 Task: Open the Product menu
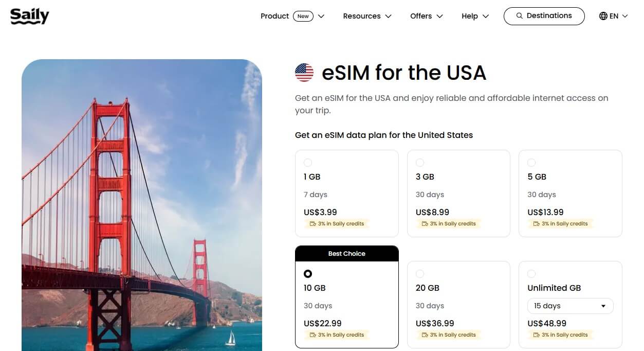pyautogui.click(x=274, y=16)
